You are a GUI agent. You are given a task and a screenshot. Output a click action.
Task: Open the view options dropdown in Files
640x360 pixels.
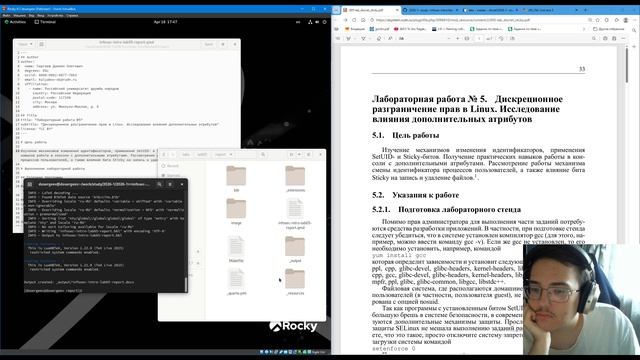click(299, 155)
